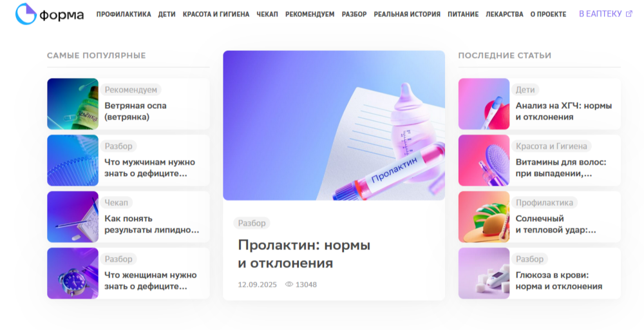
Task: Open the Ветряная оспа article thumbnail
Action: 73,104
